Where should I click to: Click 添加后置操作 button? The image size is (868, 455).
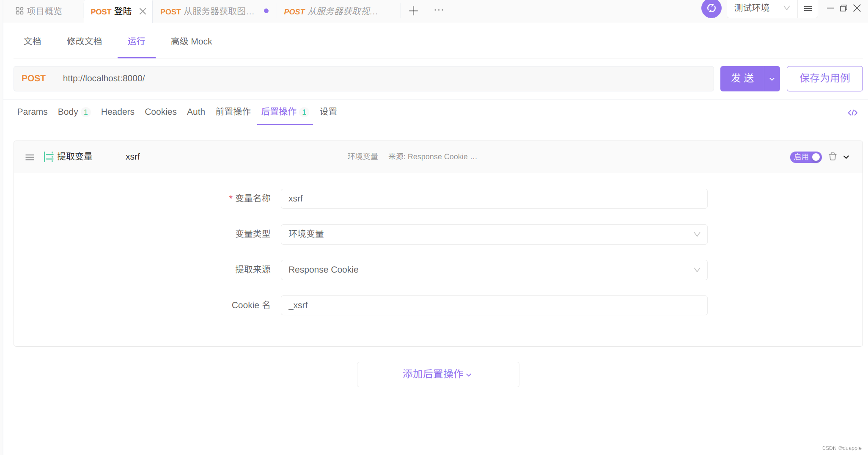coord(438,374)
